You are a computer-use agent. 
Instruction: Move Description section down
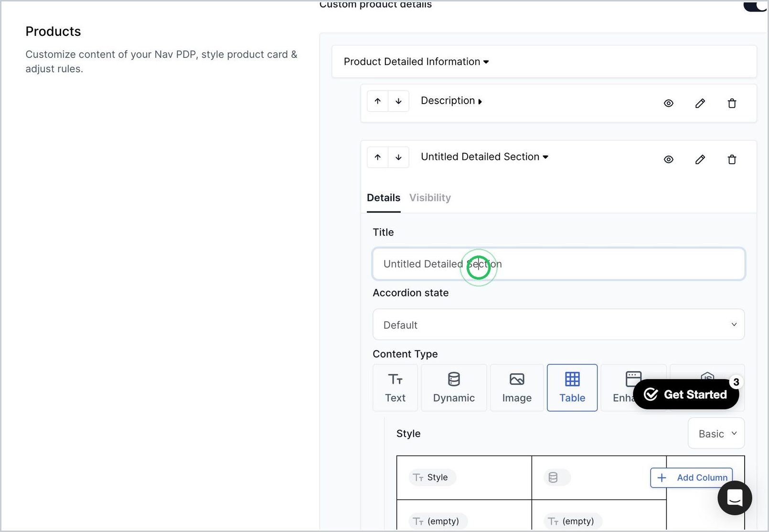(398, 101)
